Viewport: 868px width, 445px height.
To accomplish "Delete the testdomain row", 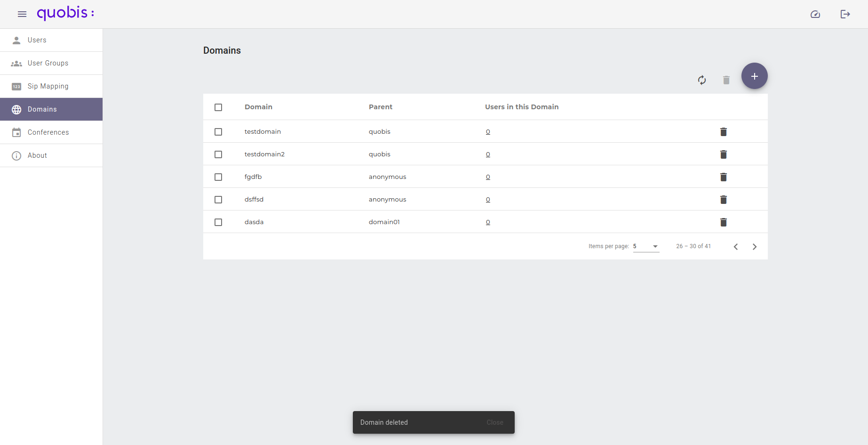I will 724,132.
